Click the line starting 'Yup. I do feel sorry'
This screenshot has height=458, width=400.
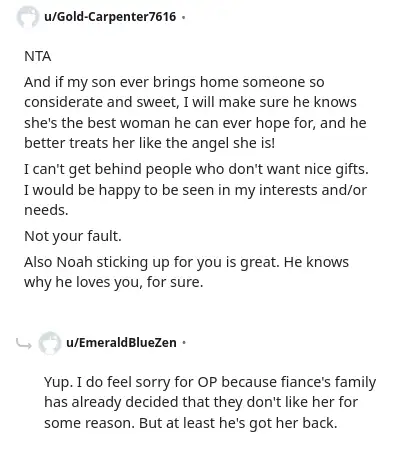click(x=210, y=382)
